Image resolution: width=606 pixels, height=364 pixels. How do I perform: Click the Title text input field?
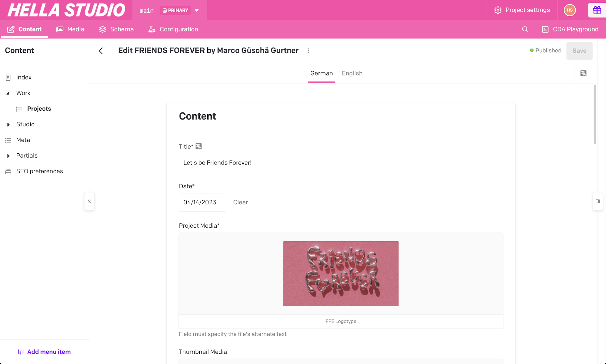pos(341,163)
